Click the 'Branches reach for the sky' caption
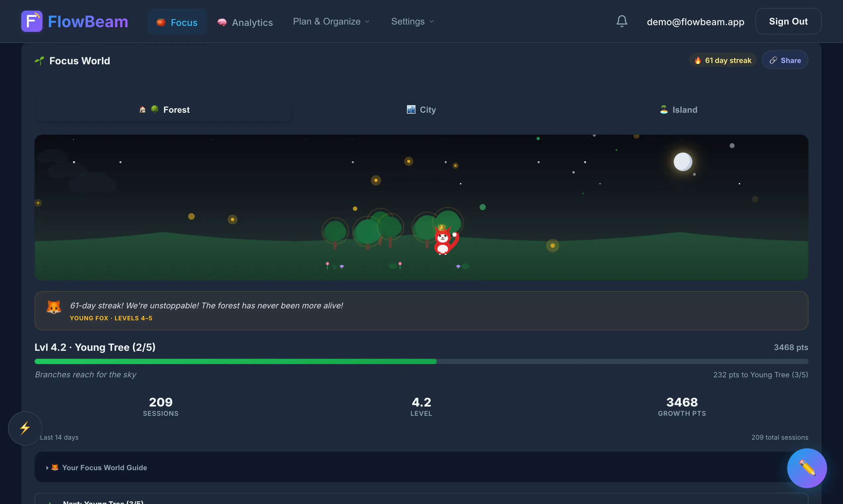Image resolution: width=843 pixels, height=504 pixels. coord(85,375)
